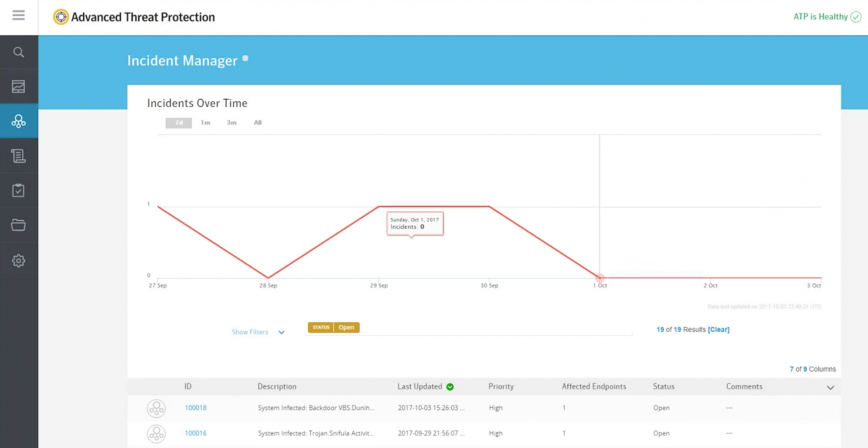Open incident 100016 link
868x448 pixels.
196,433
